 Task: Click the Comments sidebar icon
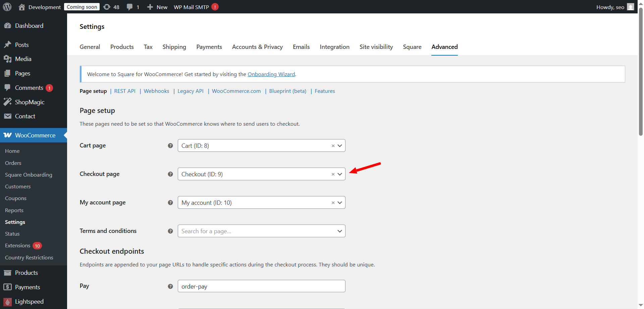7,87
